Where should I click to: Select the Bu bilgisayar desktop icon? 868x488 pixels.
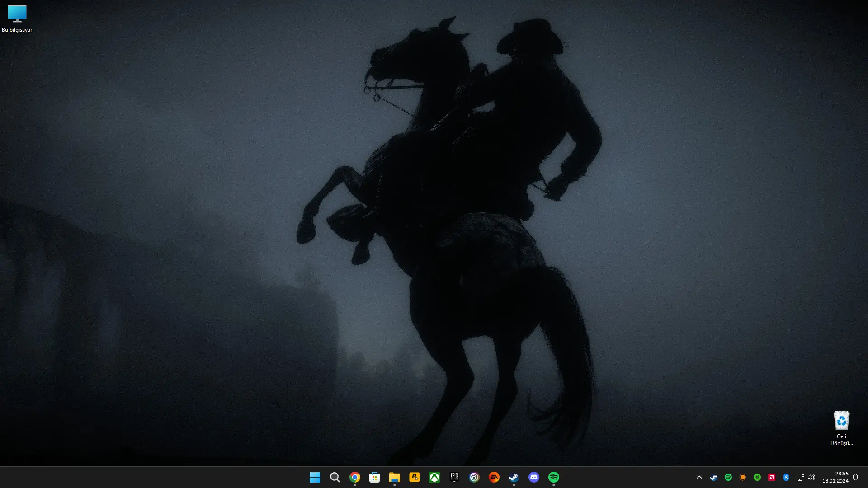point(17,19)
